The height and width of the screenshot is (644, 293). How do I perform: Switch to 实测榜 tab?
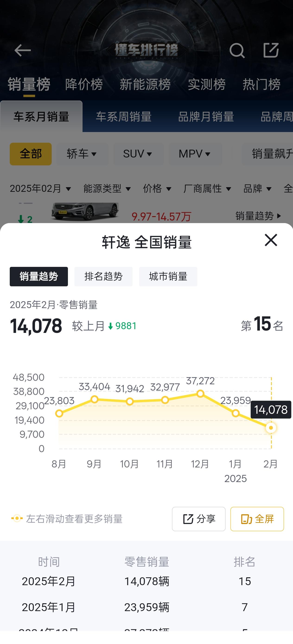pos(207,84)
